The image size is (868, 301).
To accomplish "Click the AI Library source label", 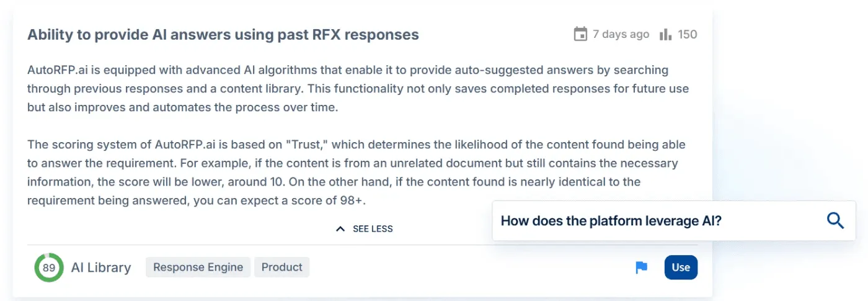I will tap(101, 267).
